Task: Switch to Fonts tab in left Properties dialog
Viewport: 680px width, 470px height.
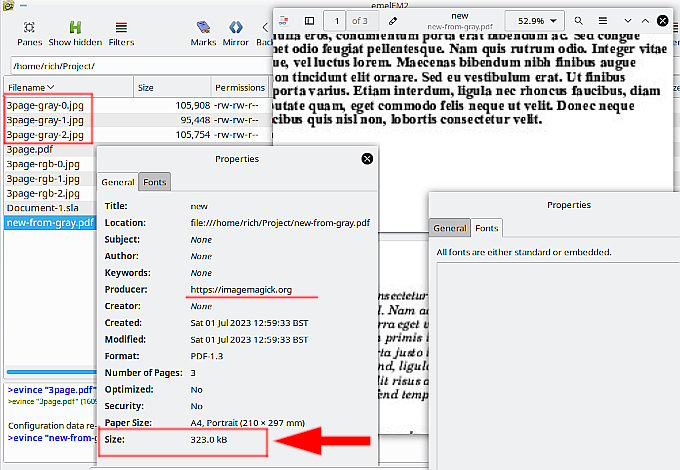Action: tap(155, 182)
